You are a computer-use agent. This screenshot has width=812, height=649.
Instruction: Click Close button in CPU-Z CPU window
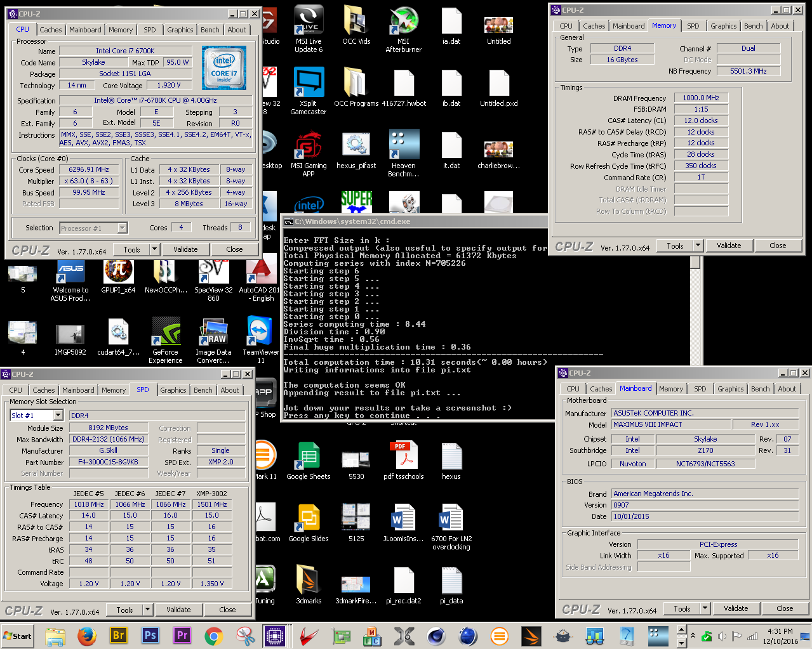pyautogui.click(x=234, y=249)
